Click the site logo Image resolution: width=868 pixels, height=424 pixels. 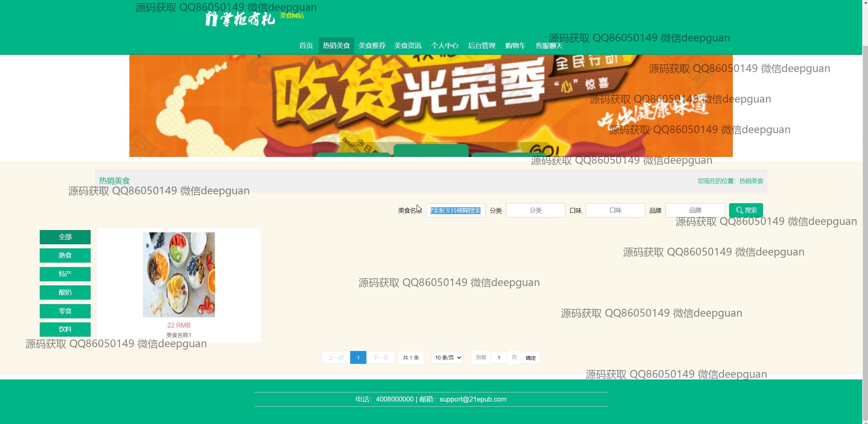[x=240, y=19]
